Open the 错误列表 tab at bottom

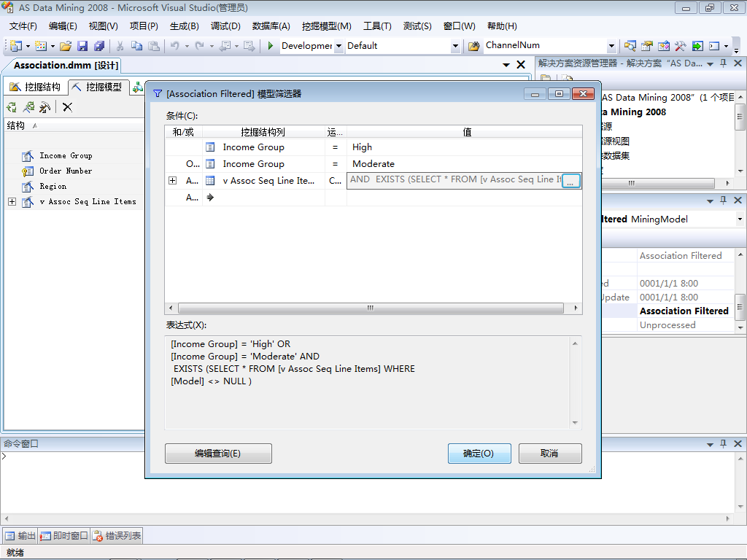pyautogui.click(x=117, y=536)
